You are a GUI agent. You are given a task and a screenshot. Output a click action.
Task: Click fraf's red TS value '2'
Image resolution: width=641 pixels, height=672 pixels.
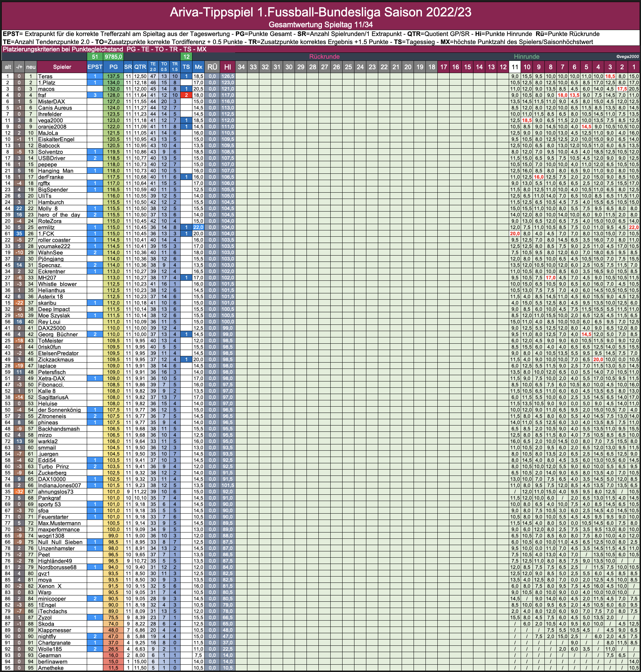point(186,95)
